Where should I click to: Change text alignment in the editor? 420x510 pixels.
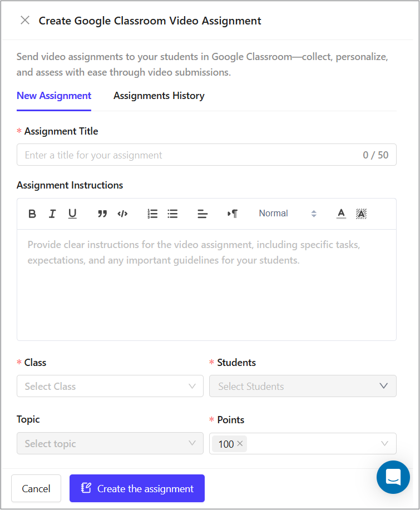coord(202,214)
